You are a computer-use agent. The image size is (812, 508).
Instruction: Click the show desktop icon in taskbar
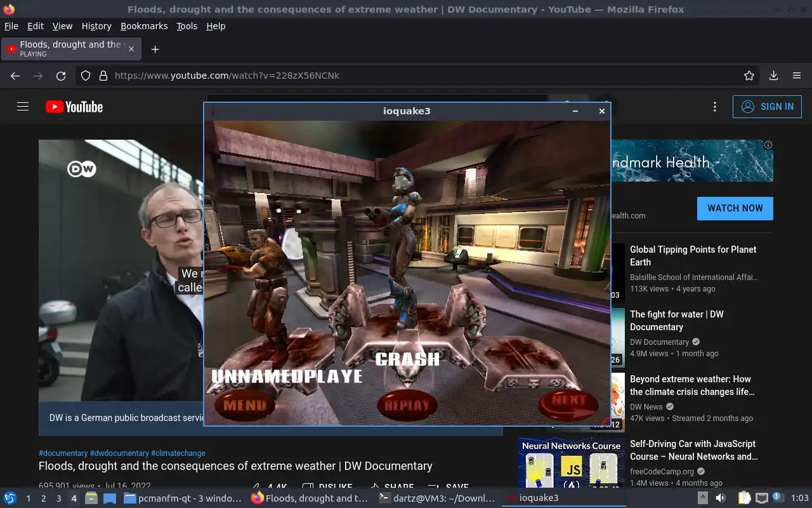(x=110, y=498)
